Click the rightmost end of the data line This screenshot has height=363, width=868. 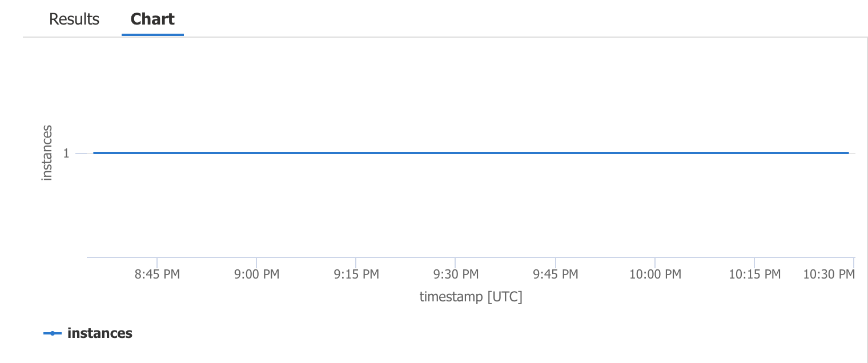pyautogui.click(x=847, y=153)
